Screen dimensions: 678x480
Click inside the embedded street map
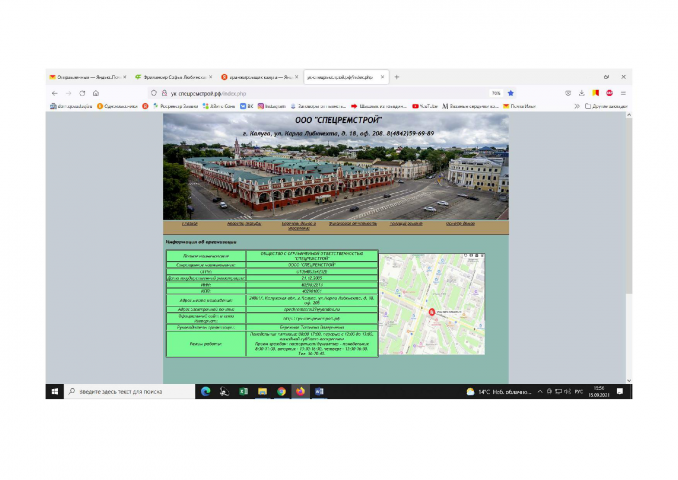(432, 304)
